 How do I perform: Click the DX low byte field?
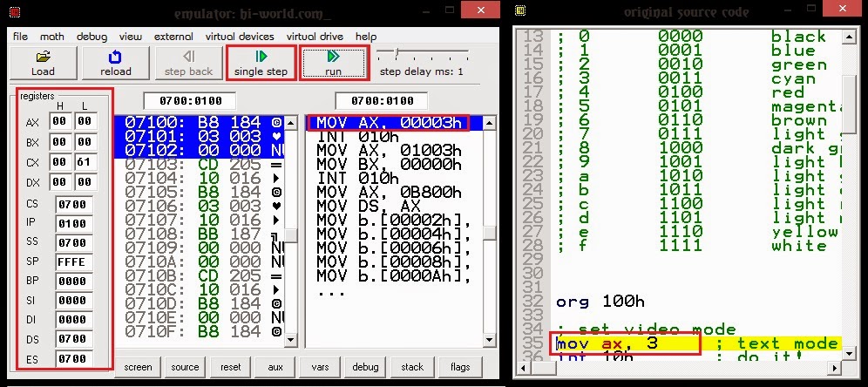pyautogui.click(x=85, y=182)
